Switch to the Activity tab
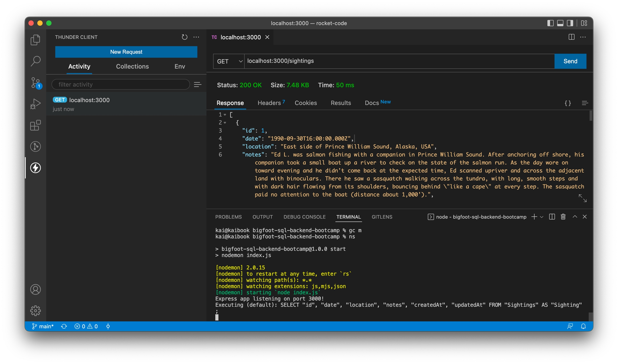Screen dimensions: 618x364 (x=79, y=67)
